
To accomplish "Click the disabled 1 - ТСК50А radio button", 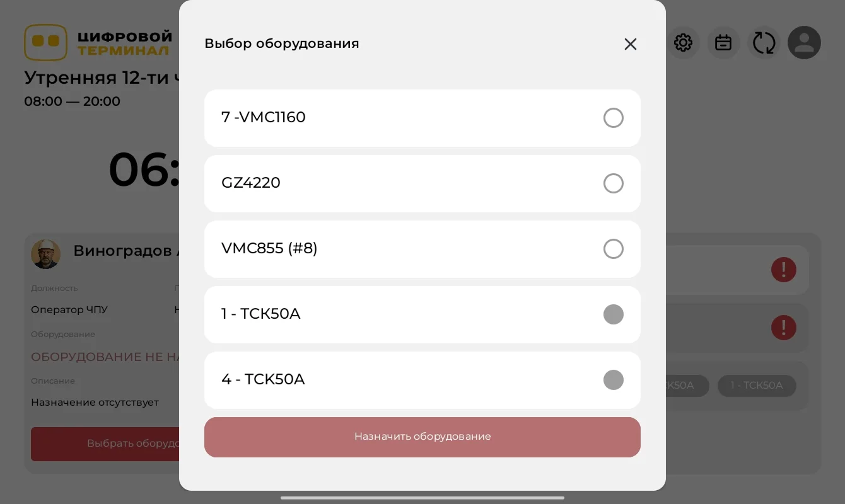I will point(613,314).
